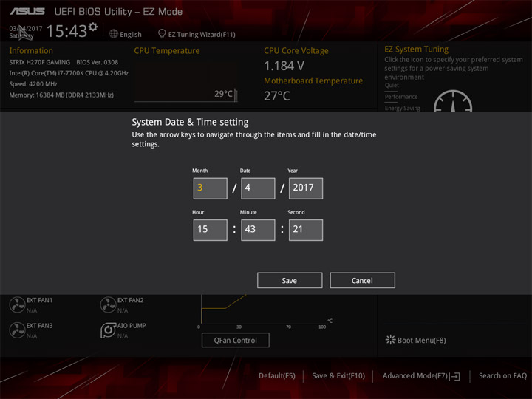Image resolution: width=532 pixels, height=399 pixels.
Task: Click Save & Exit(F10)
Action: [338, 375]
